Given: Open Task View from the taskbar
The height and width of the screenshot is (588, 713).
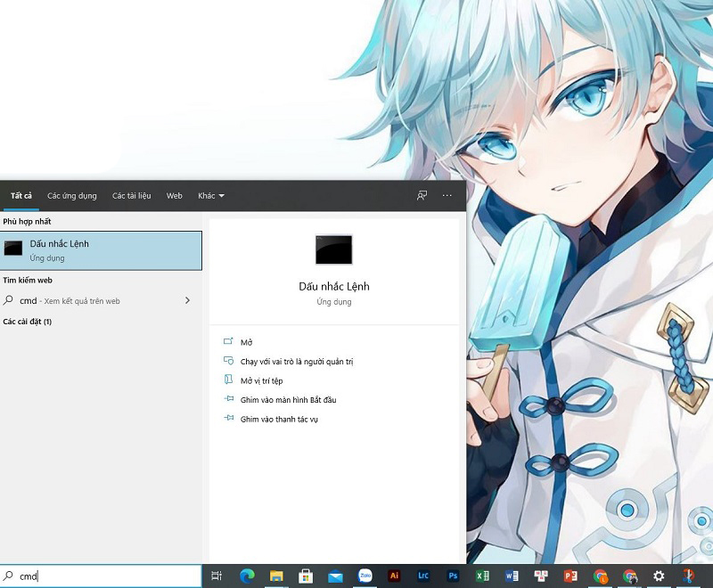Looking at the screenshot, I should pyautogui.click(x=217, y=576).
